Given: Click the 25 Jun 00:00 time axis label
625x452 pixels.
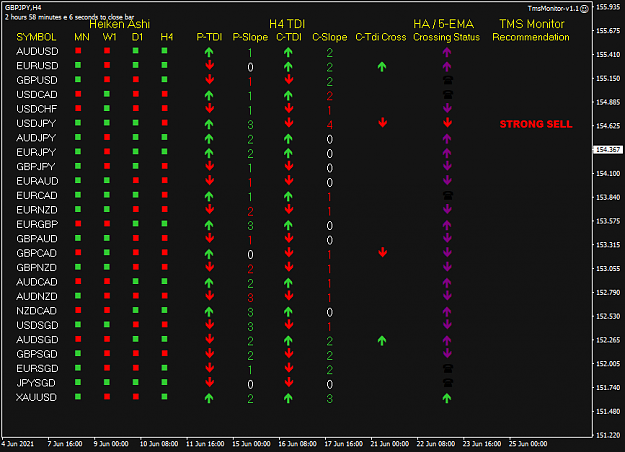Looking at the screenshot, I should [x=528, y=444].
